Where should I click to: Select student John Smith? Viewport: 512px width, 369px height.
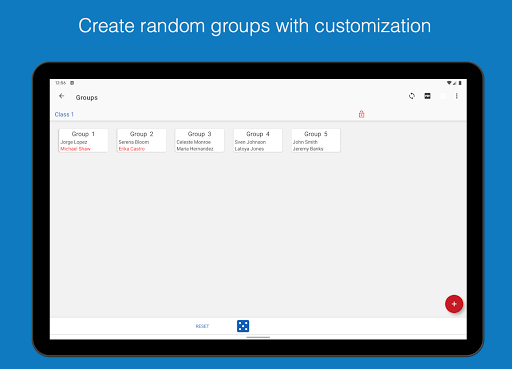[305, 142]
